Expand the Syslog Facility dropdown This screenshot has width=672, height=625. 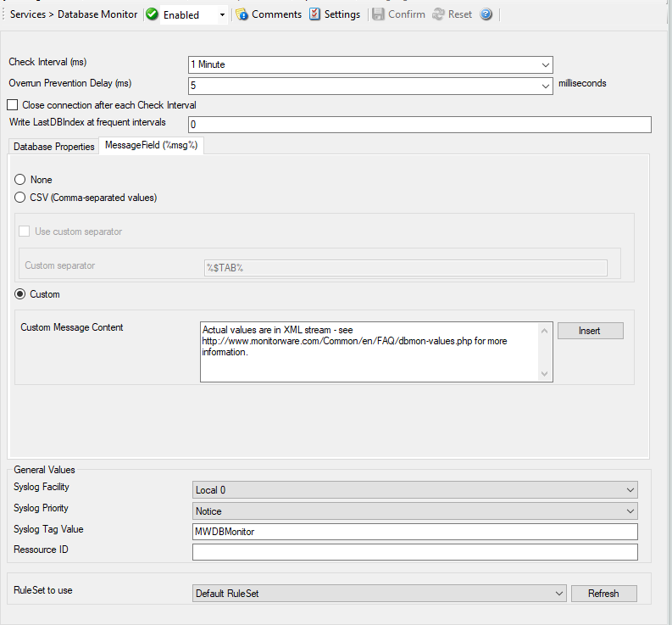(x=629, y=490)
